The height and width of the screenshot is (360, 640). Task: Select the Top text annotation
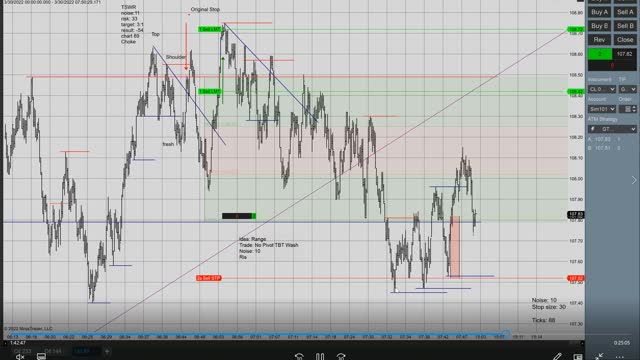click(156, 34)
